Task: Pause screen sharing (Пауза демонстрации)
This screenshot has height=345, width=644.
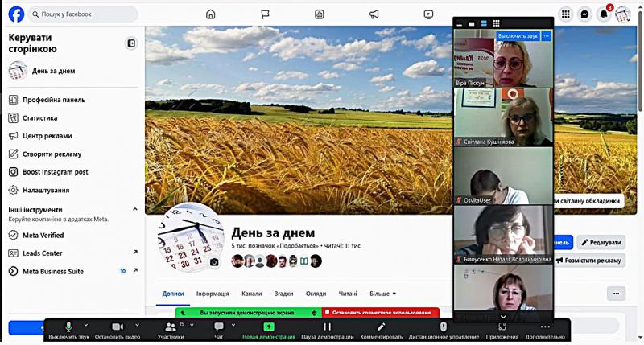Action: (328, 331)
